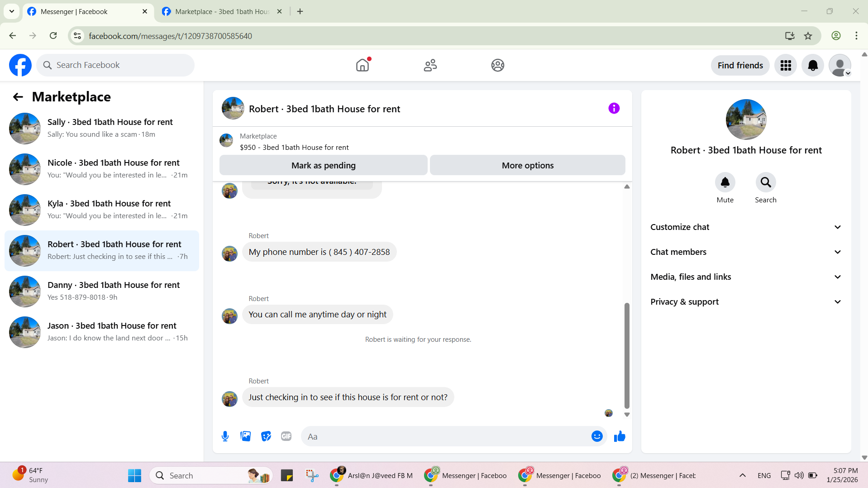The image size is (868, 488).
Task: Switch to the Messenger | Facebook tab
Action: 87,12
